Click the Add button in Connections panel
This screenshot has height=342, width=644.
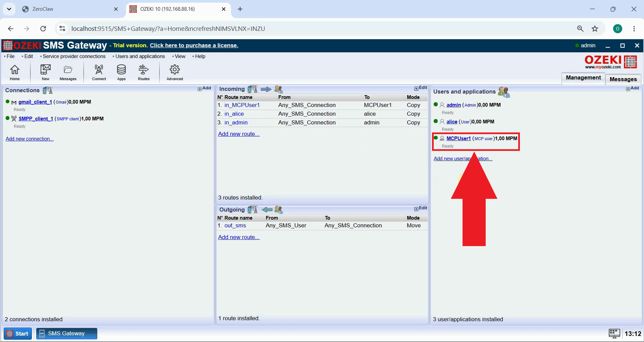coord(204,88)
